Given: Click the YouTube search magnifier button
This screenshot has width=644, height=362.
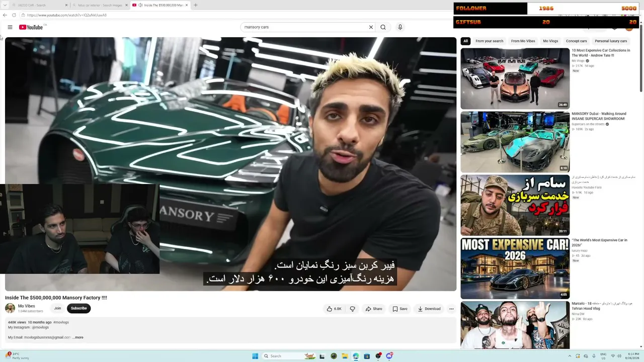Looking at the screenshot, I should 383,27.
